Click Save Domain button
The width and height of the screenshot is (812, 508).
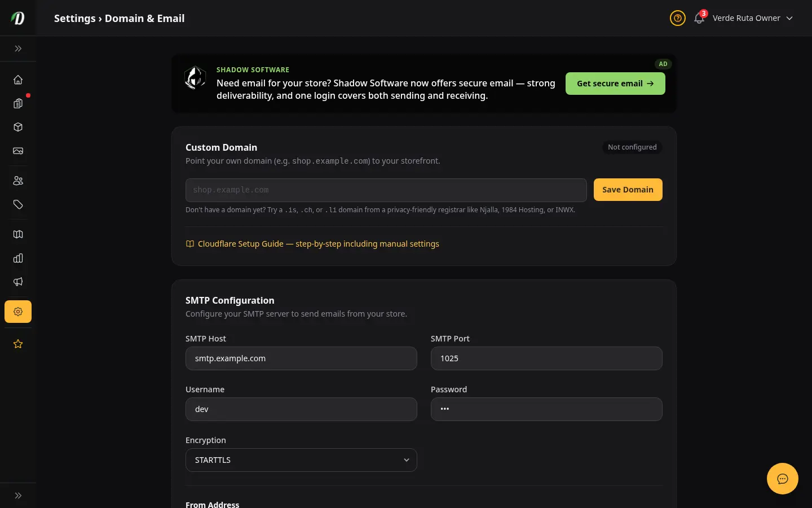pyautogui.click(x=628, y=190)
